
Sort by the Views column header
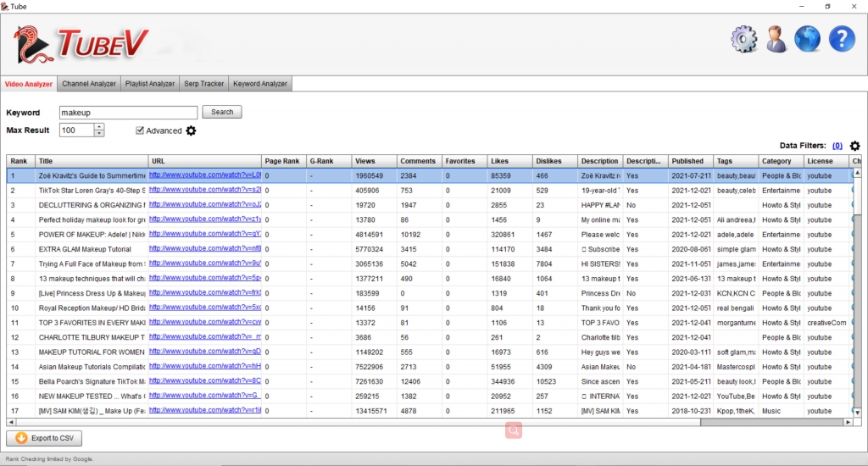[374, 161]
